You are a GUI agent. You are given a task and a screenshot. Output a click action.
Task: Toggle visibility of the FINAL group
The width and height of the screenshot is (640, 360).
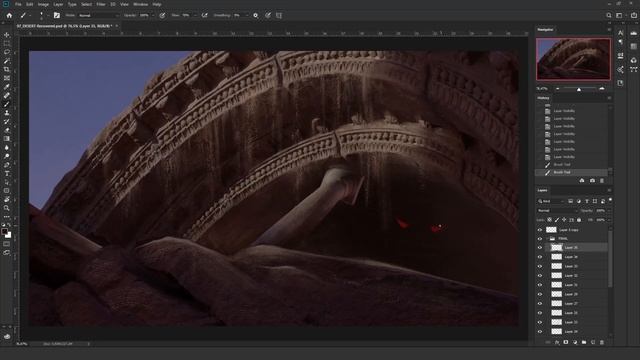[x=540, y=239]
